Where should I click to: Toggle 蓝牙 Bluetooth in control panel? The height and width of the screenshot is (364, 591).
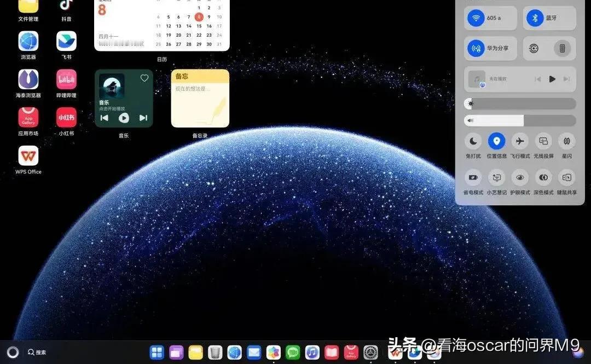point(535,18)
